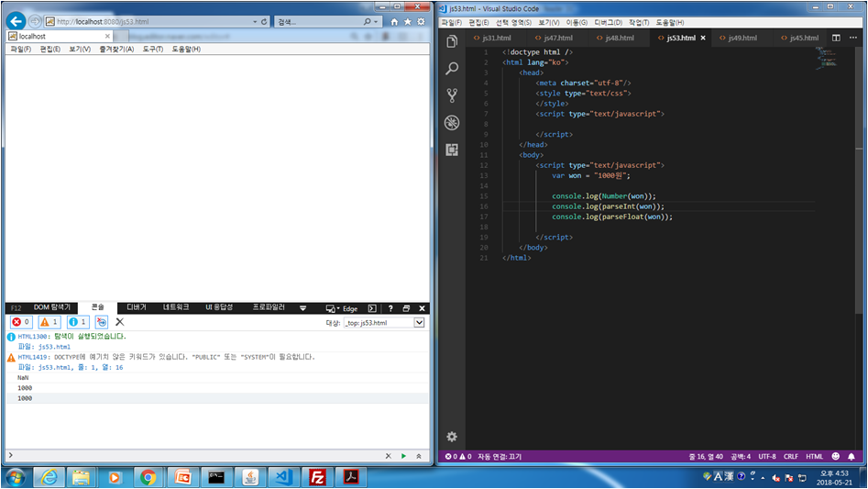
Task: Open the VS Code manage gear icon
Action: (452, 437)
